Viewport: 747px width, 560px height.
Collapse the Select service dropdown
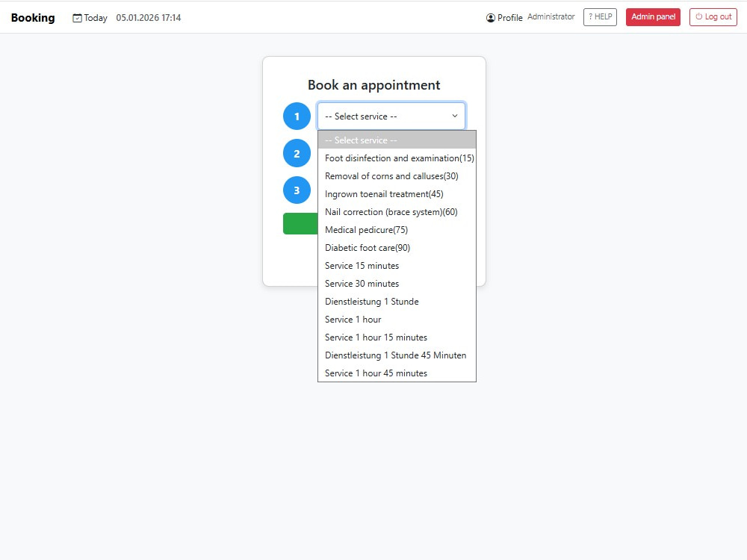(391, 116)
